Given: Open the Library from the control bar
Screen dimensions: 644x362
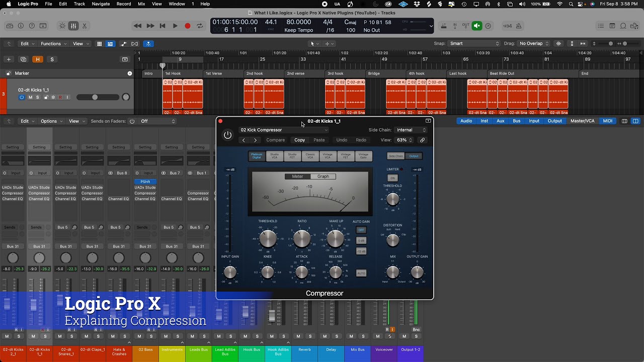Looking at the screenshot, I should click(x=10, y=26).
